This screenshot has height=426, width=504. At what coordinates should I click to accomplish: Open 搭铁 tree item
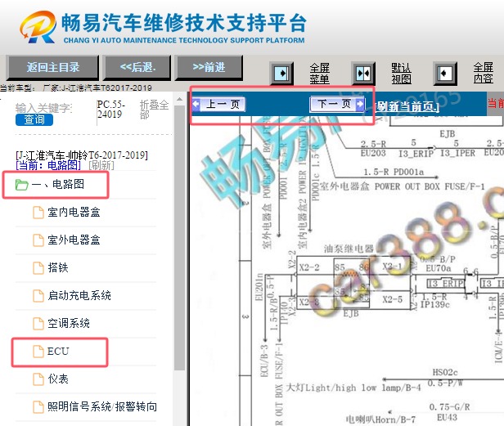coord(58,267)
